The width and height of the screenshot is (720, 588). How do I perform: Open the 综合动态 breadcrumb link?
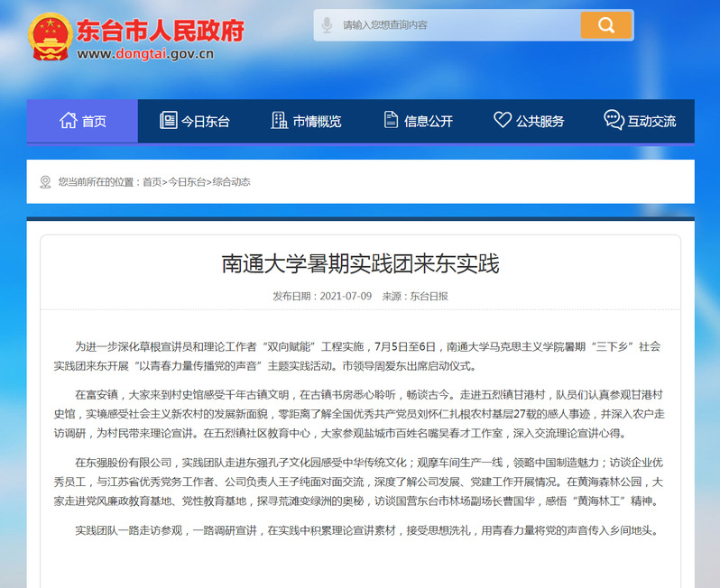point(231,182)
